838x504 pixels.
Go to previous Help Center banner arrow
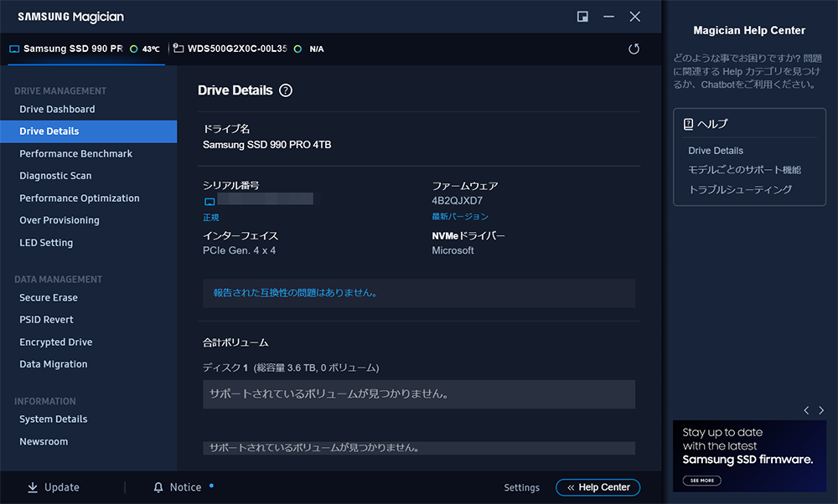(806, 410)
